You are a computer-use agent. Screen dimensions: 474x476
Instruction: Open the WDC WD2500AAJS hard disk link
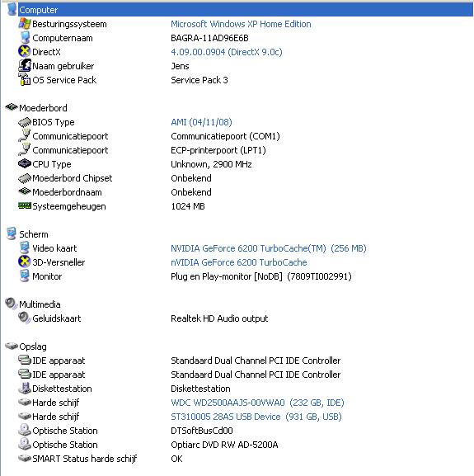point(257,403)
